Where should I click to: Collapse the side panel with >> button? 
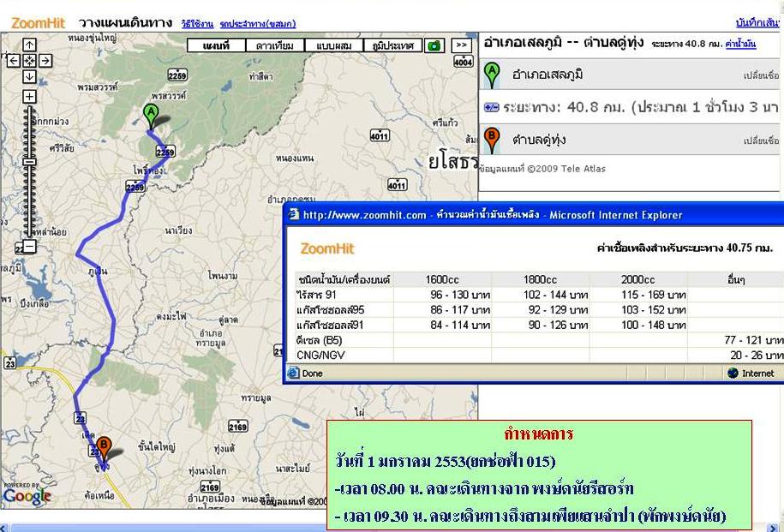point(462,45)
